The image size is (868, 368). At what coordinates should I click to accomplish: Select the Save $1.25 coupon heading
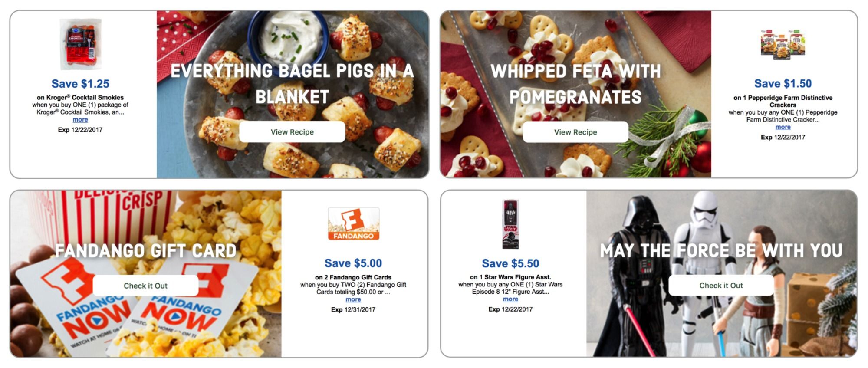(x=80, y=84)
